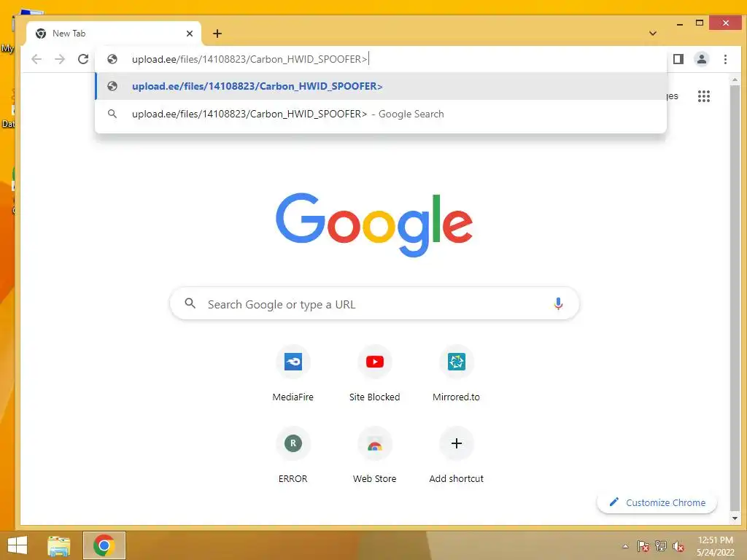747x560 pixels.
Task: Open Chrome three-dot menu
Action: tap(725, 59)
